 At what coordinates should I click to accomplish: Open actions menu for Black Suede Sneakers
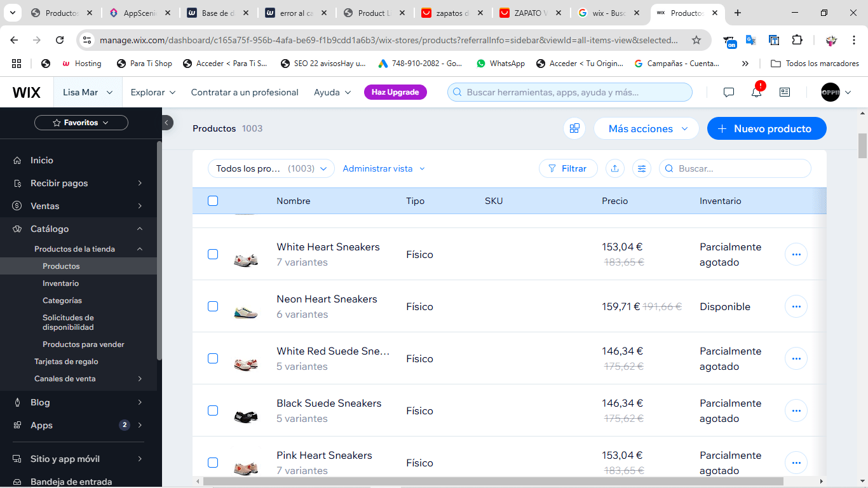(796, 410)
